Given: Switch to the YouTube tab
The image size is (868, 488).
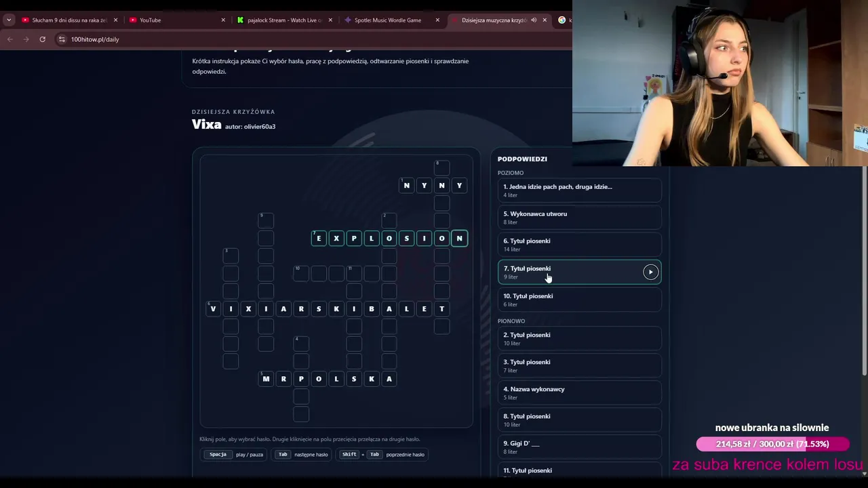Looking at the screenshot, I should [x=176, y=20].
